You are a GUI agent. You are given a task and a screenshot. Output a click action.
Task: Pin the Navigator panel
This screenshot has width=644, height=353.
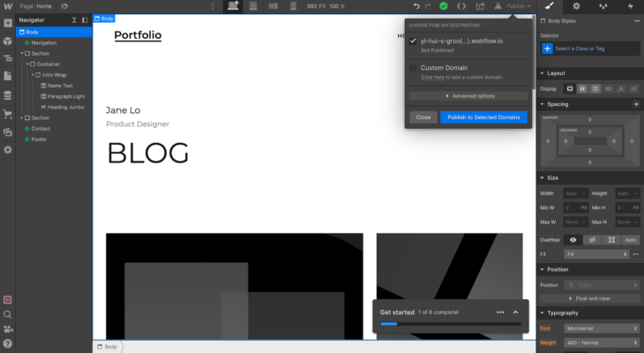pos(85,19)
